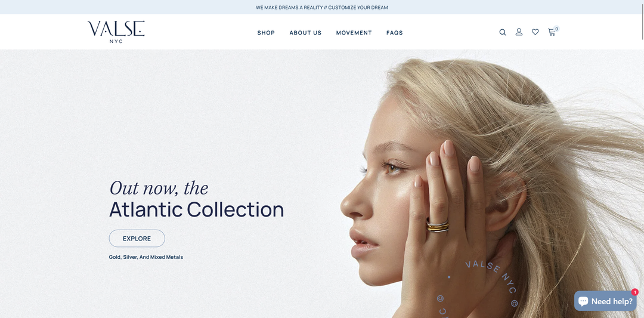Click the EXPLORE button
The image size is (644, 318).
[137, 238]
